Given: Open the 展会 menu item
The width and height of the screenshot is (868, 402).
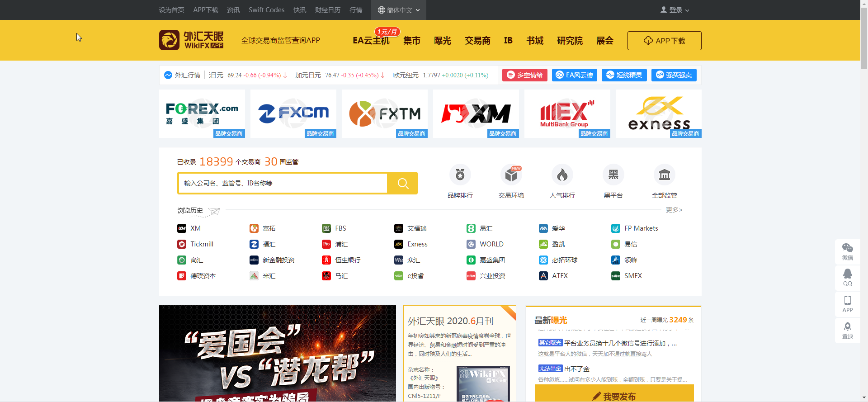Looking at the screenshot, I should click(x=605, y=41).
